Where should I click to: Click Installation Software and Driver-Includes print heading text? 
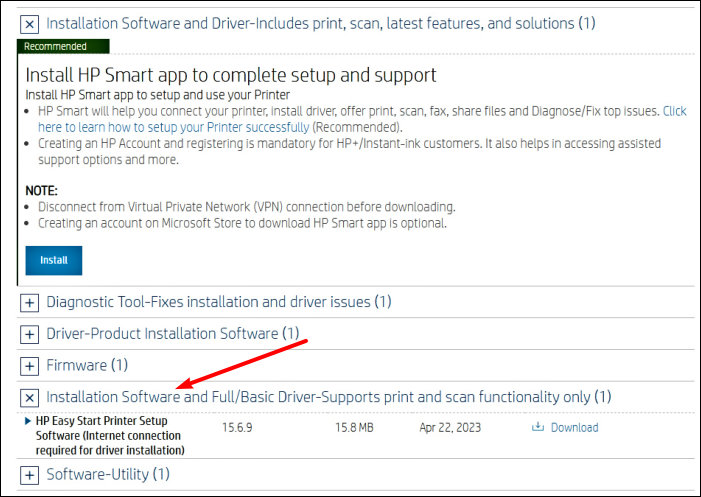[321, 23]
